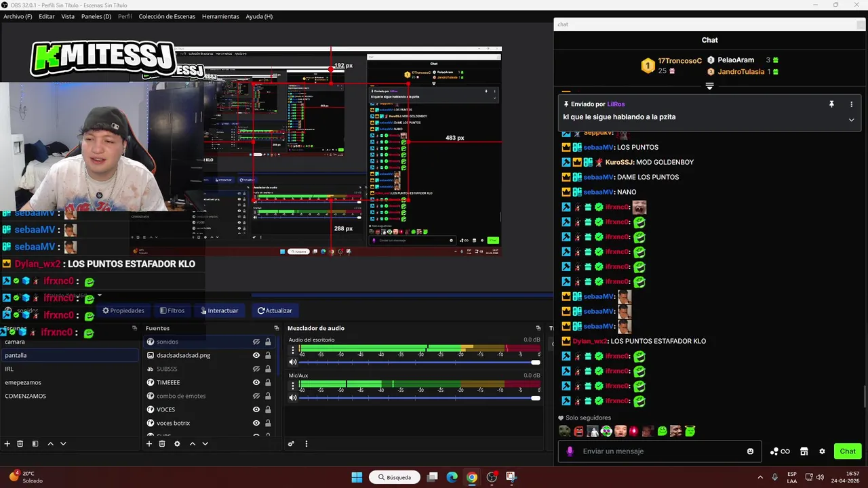
Task: Click the Actualizar button
Action: point(275,310)
